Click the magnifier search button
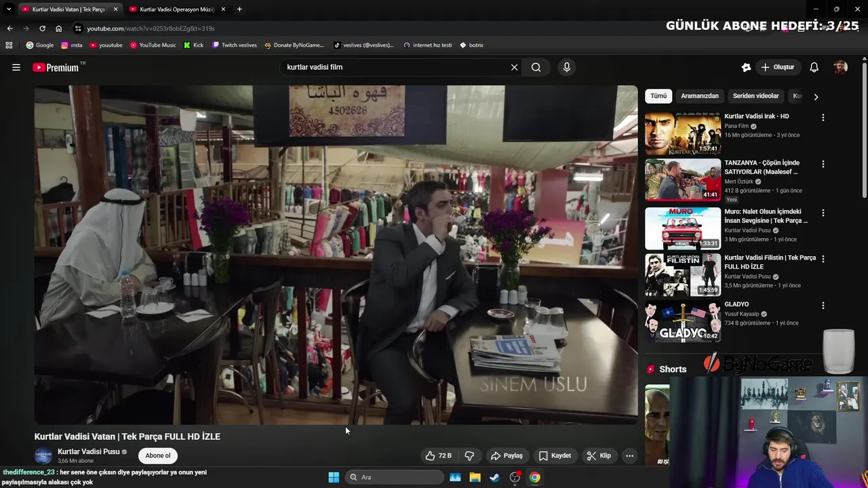This screenshot has width=868, height=488. [x=536, y=67]
